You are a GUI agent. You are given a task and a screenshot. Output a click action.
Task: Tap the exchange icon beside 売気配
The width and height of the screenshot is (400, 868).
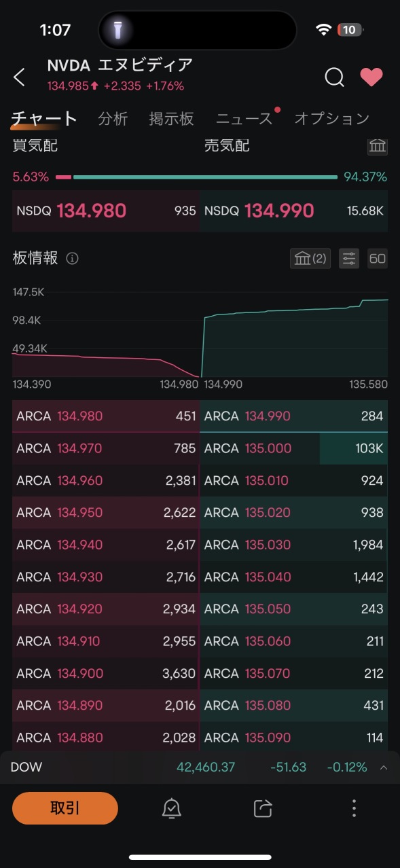[x=378, y=145]
